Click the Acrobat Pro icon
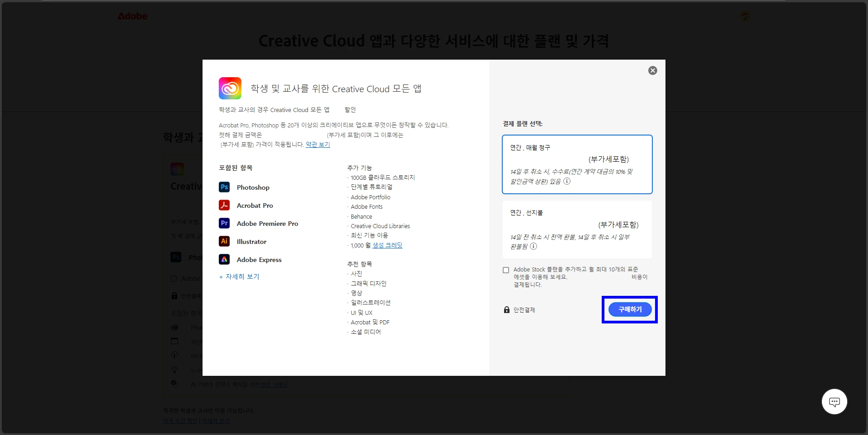 [224, 205]
